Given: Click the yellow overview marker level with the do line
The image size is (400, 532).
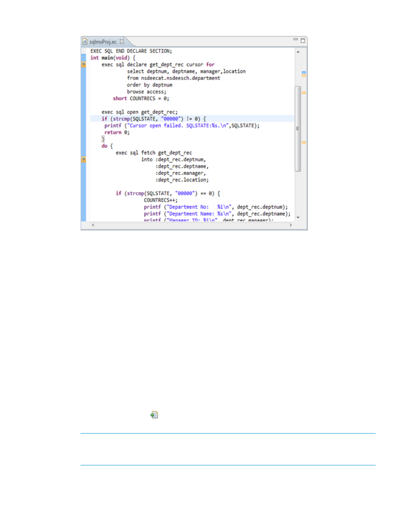Looking at the screenshot, I should (304, 142).
